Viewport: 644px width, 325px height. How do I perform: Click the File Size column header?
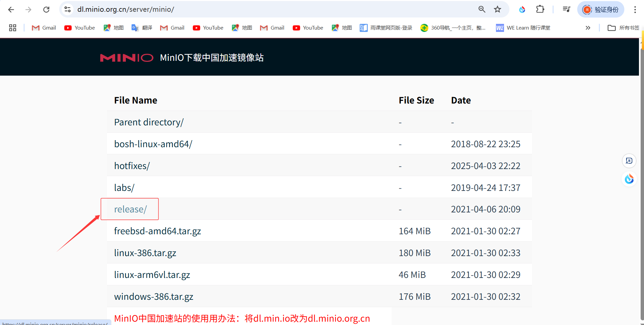[x=416, y=100]
